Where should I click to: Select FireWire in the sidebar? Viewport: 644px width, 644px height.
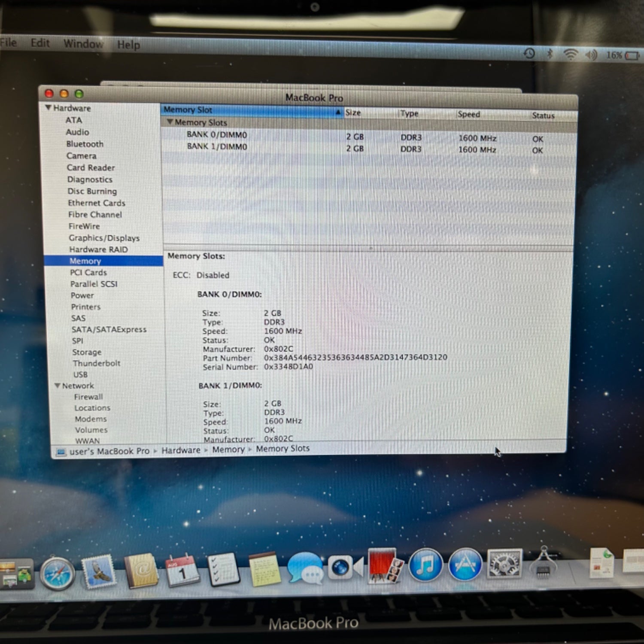pos(84,226)
